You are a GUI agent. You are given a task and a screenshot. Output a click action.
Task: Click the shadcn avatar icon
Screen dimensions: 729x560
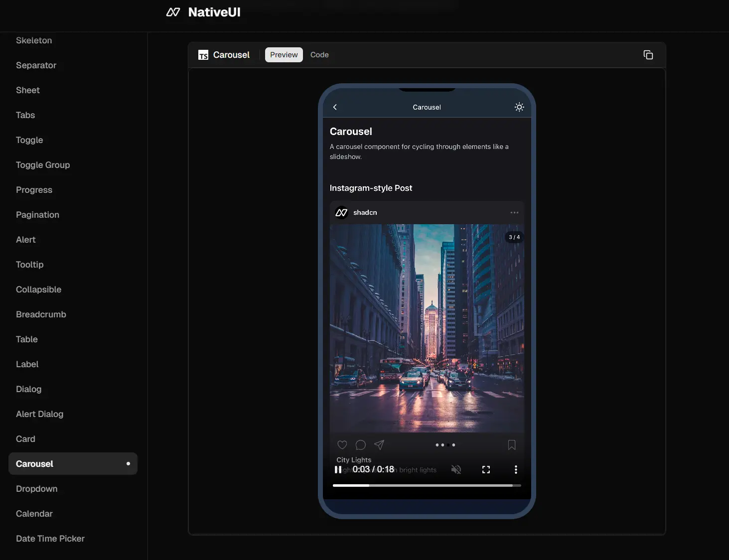point(341,213)
